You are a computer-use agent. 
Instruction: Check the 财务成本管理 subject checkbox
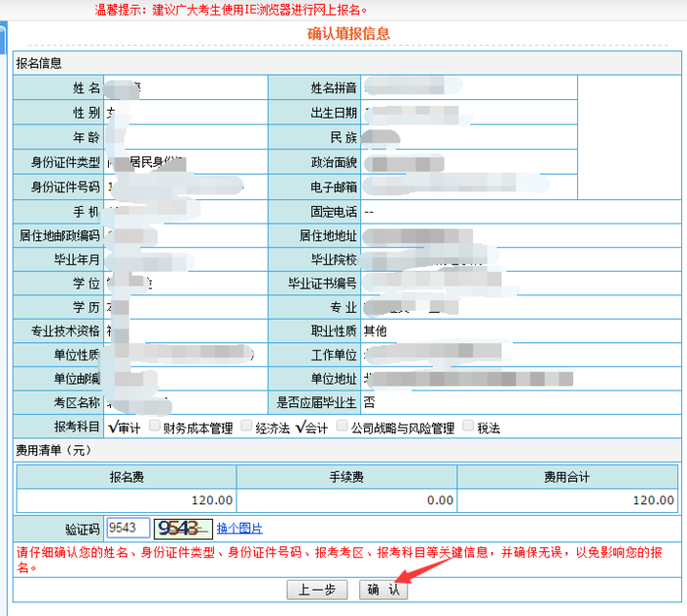tap(154, 428)
